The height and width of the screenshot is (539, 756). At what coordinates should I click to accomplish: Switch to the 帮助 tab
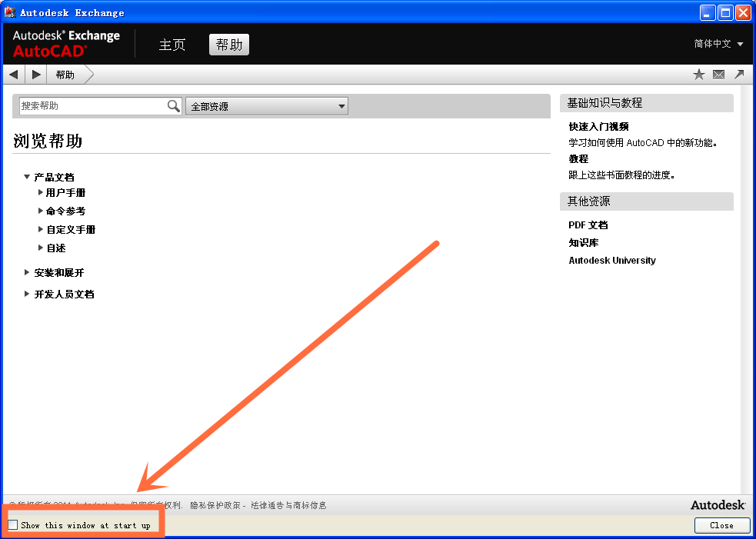pyautogui.click(x=229, y=45)
